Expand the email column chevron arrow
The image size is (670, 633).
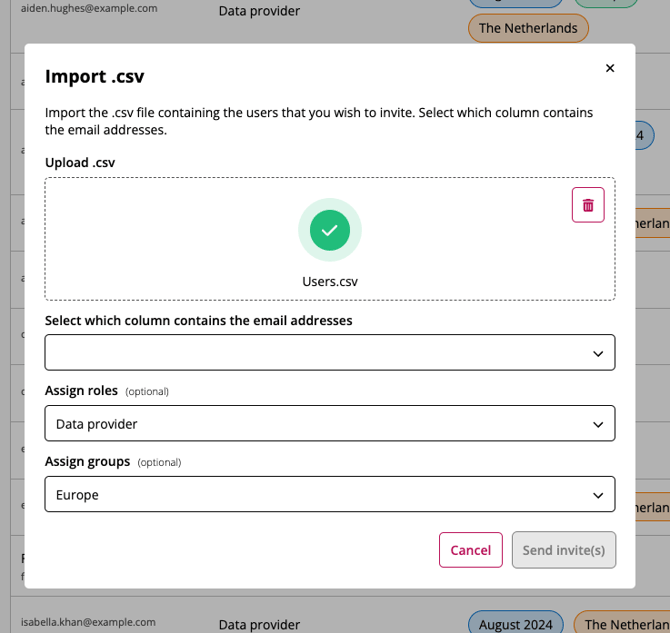tap(598, 353)
